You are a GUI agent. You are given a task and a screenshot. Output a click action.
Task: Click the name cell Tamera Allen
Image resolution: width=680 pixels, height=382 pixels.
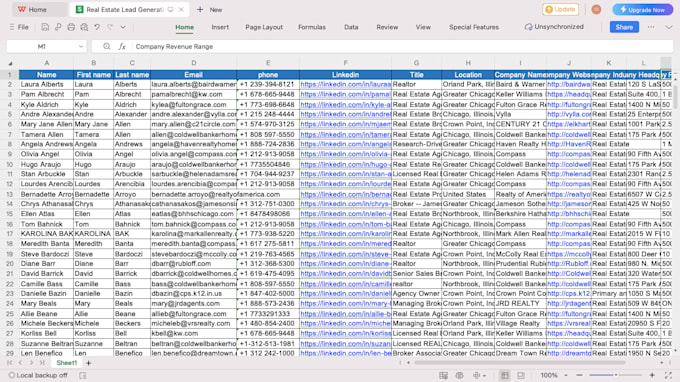[46, 134]
